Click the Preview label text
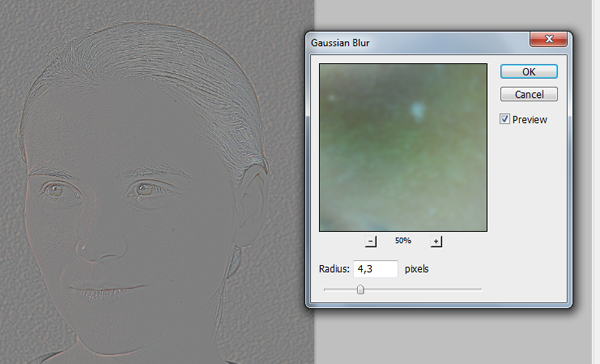 530,119
